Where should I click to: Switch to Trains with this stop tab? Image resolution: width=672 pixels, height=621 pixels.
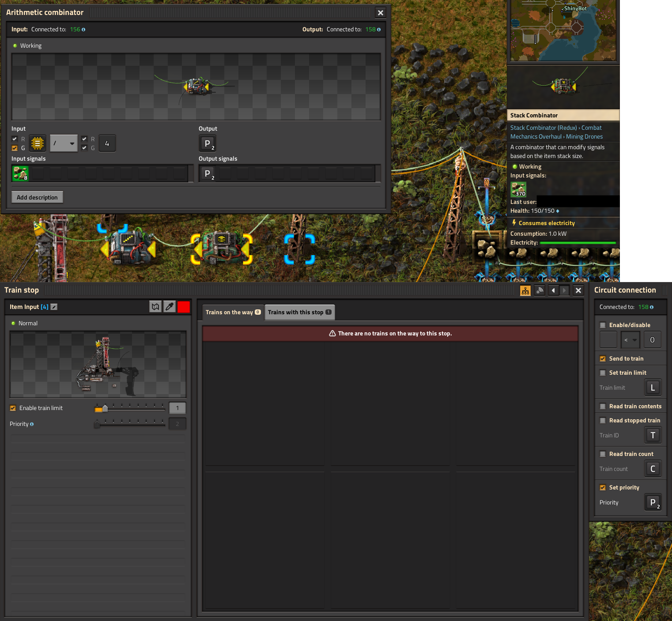(x=299, y=312)
